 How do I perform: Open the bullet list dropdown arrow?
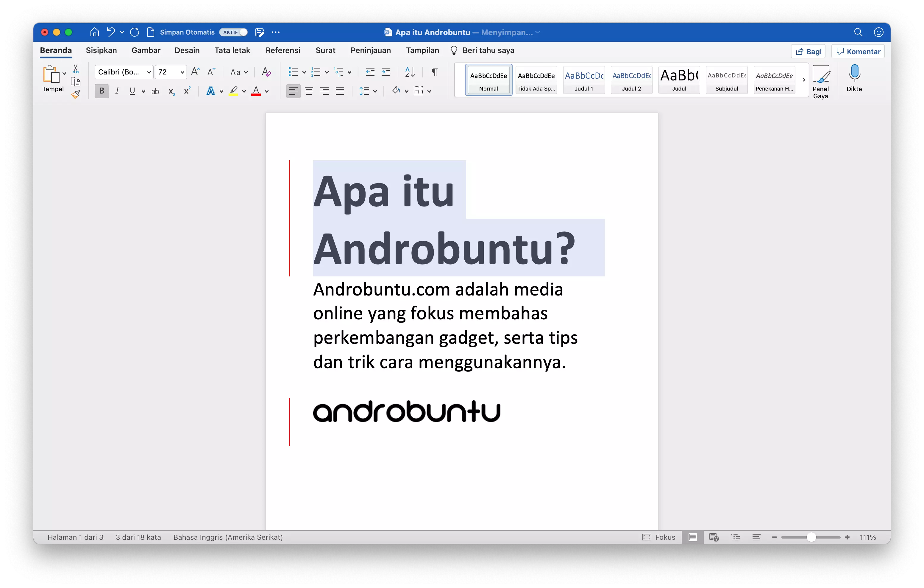[304, 72]
